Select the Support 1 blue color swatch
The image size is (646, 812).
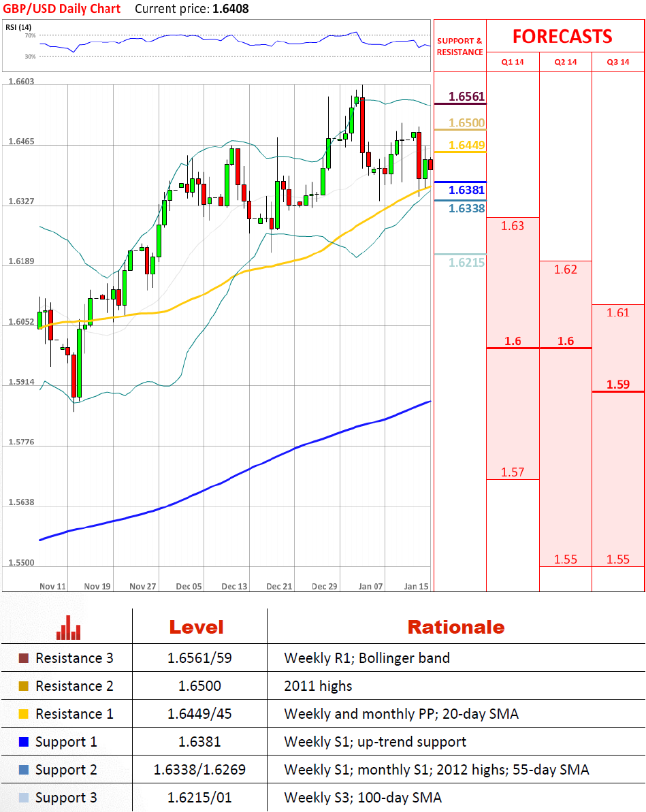[x=24, y=742]
